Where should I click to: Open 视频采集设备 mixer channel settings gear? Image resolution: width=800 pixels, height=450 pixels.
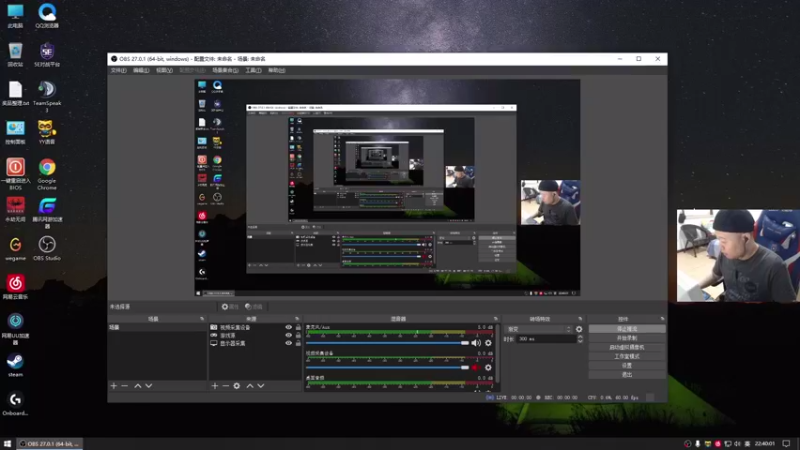(x=488, y=367)
